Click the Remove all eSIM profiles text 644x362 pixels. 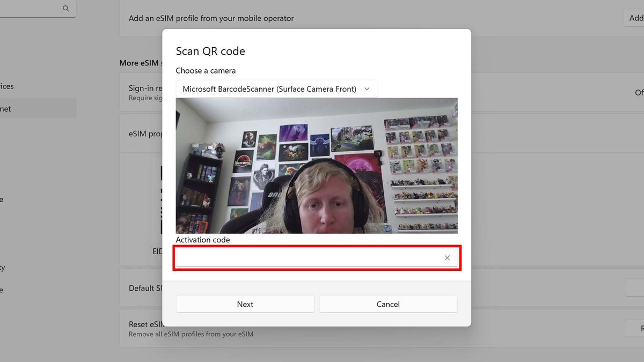[x=191, y=334]
